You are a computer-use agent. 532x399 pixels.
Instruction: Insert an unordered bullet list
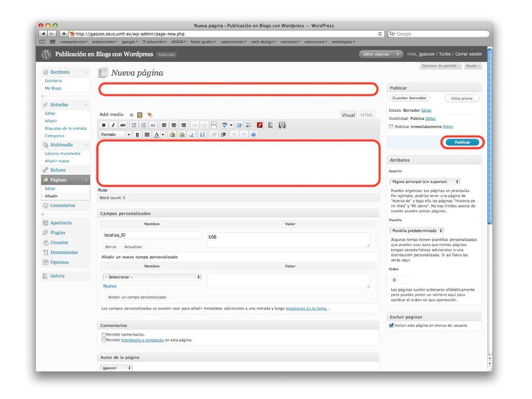pyautogui.click(x=134, y=125)
